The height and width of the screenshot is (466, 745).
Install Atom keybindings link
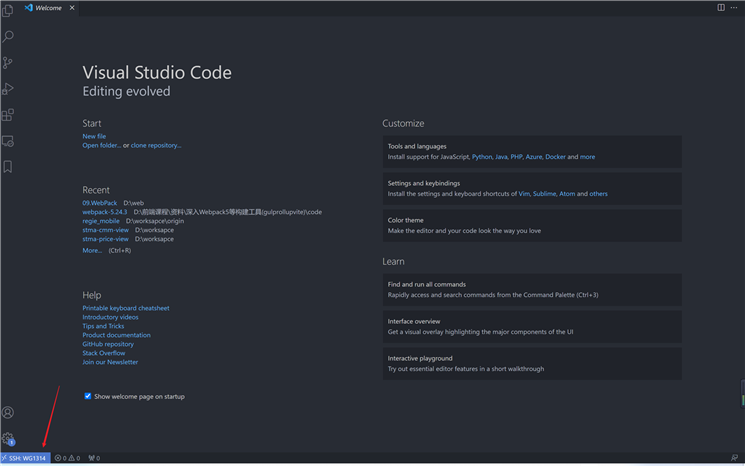point(567,194)
